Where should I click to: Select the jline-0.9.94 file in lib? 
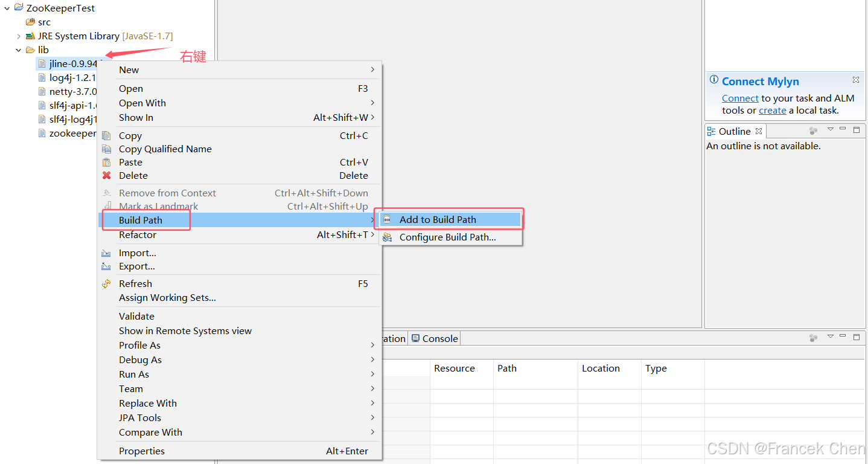[73, 64]
